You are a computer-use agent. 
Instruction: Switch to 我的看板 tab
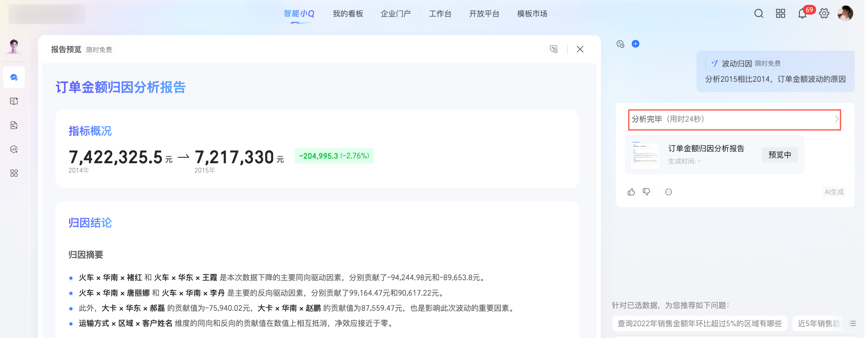(x=348, y=14)
